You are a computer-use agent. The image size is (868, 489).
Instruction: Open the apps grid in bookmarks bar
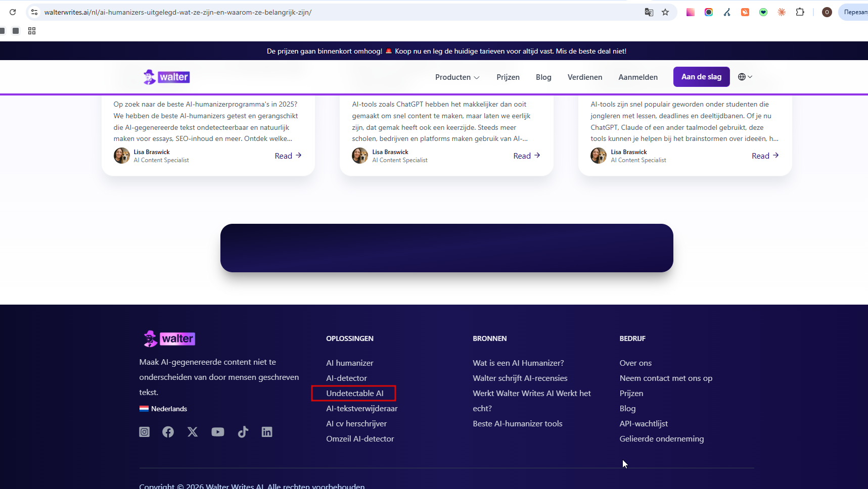32,31
